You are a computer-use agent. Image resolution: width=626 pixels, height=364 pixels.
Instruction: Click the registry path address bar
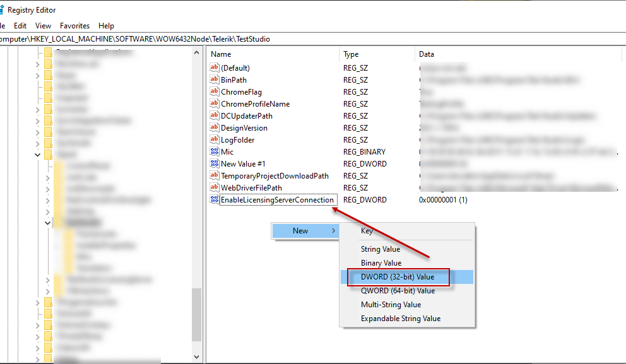(x=313, y=39)
